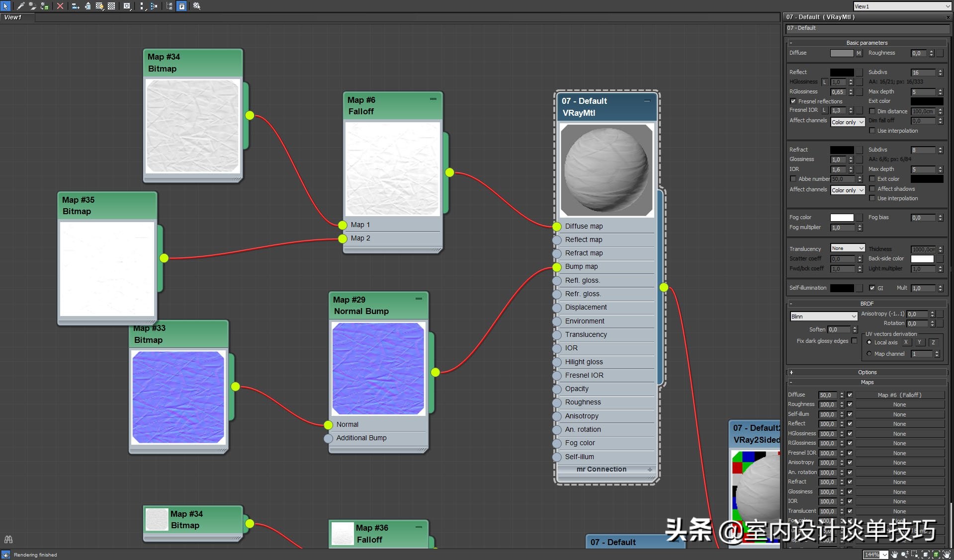Open the BRDF type dropdown showing Blinn
This screenshot has width=954, height=560.
(x=823, y=317)
